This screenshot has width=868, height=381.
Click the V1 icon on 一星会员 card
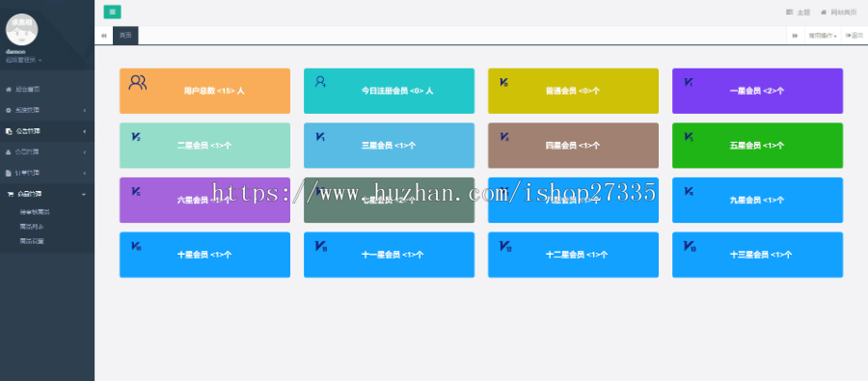click(x=688, y=82)
